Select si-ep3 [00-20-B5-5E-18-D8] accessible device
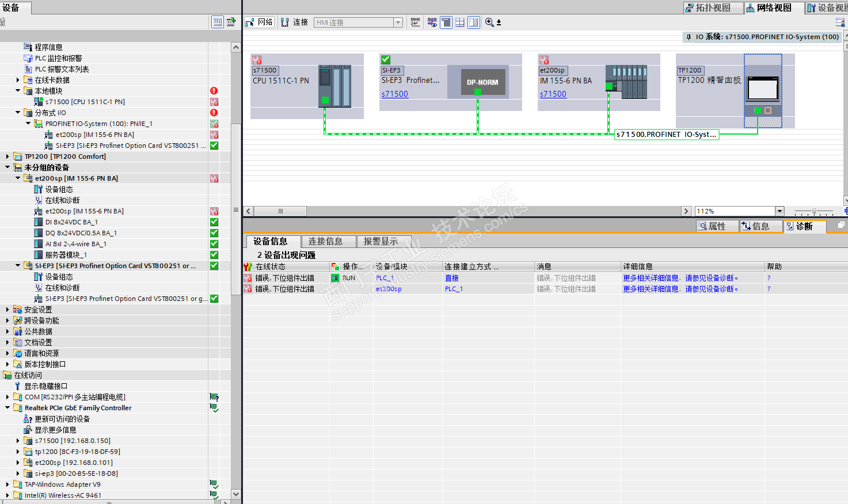This screenshot has height=504, width=848. tap(77, 474)
